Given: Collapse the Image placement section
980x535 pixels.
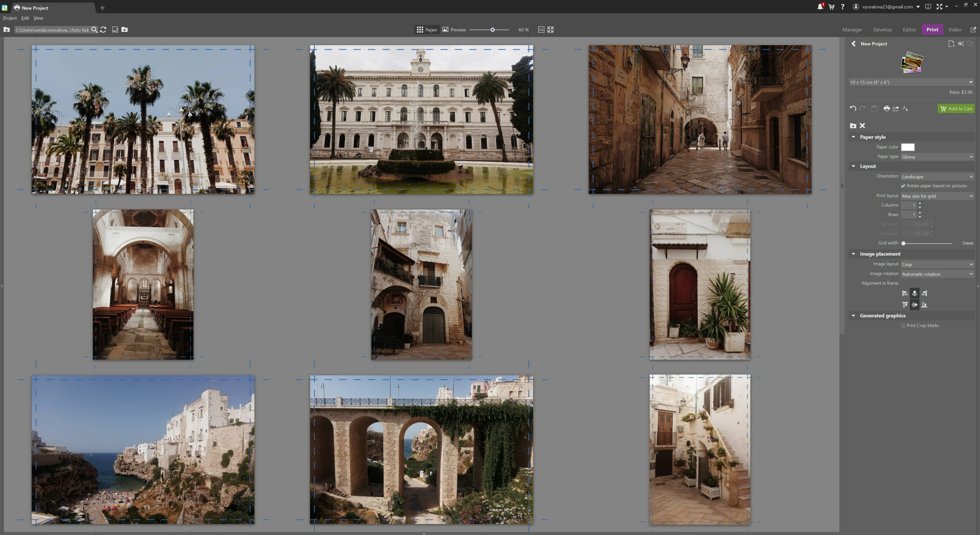Looking at the screenshot, I should tap(853, 254).
